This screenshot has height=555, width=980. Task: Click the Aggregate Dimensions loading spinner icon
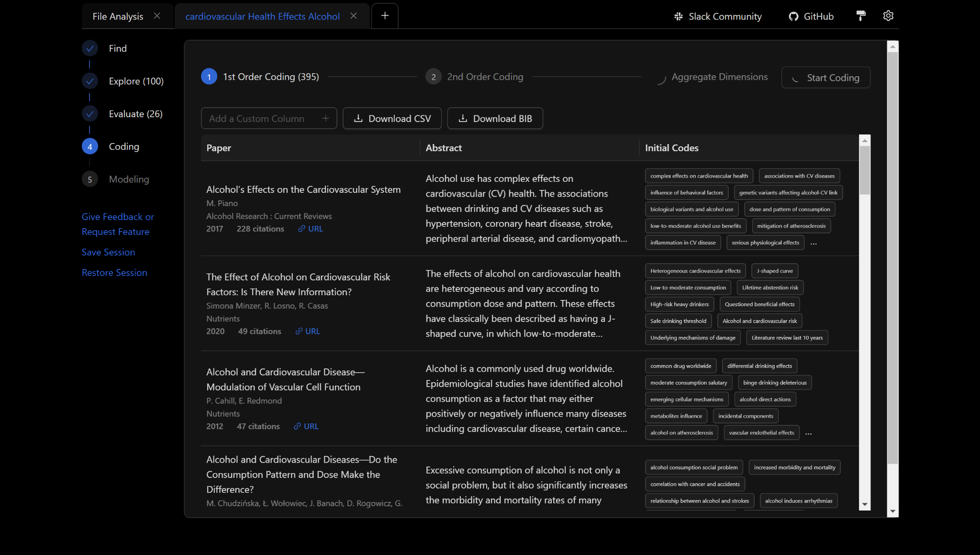661,79
